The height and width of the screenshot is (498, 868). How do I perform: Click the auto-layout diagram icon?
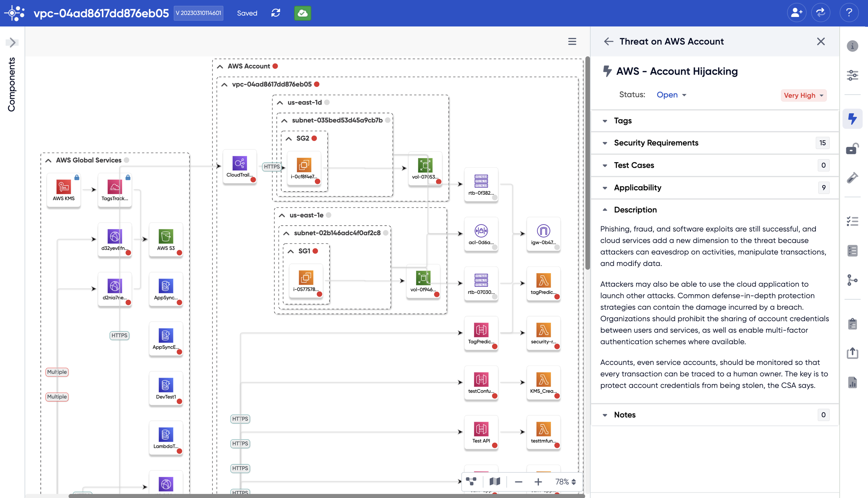point(471,481)
